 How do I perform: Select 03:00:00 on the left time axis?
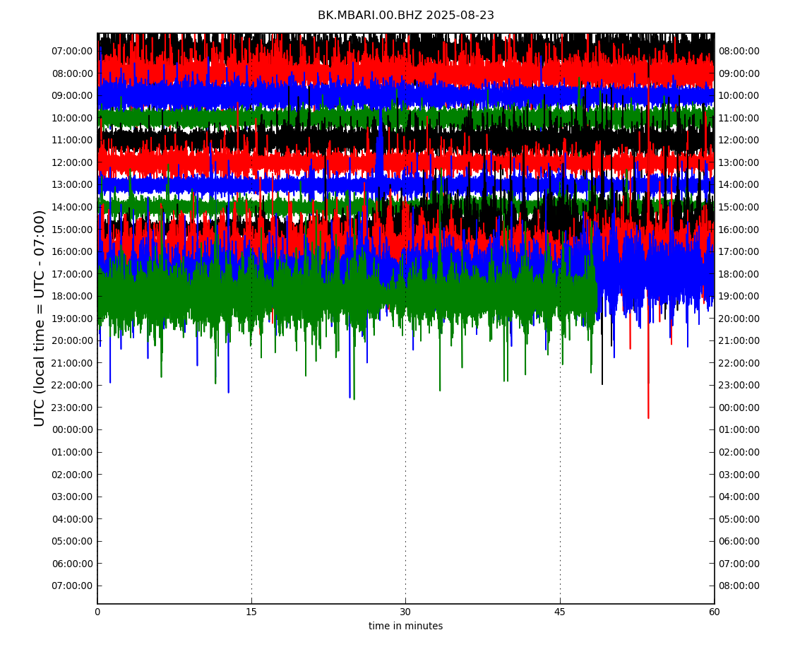pyautogui.click(x=73, y=497)
